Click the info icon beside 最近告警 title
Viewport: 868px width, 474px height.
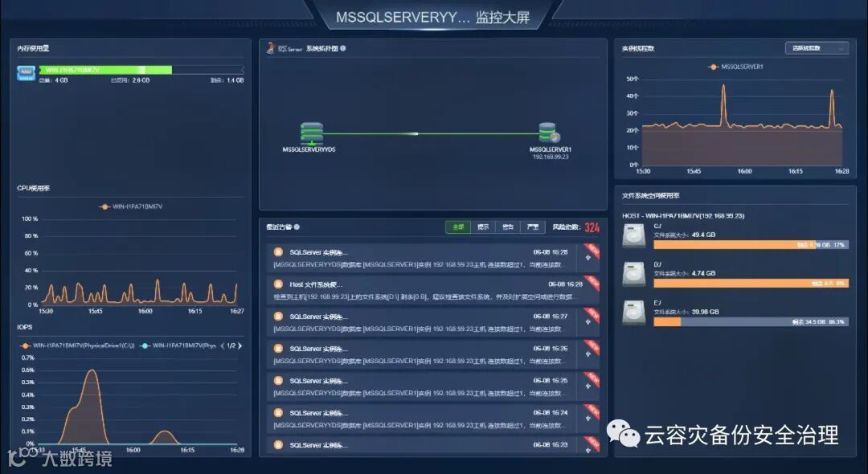coord(297,227)
